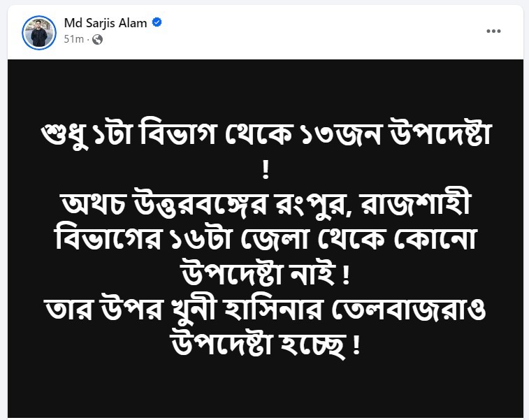
Task: Click the globe public privacy icon
Action: click(98, 39)
